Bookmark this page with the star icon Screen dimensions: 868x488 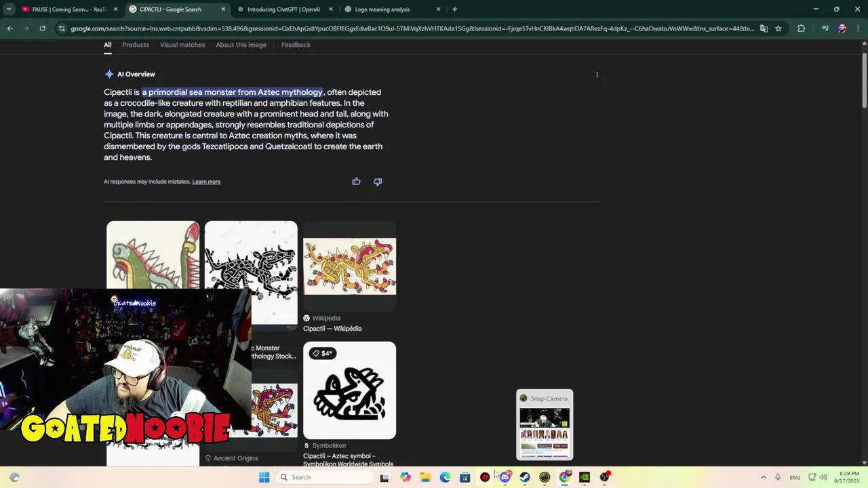coord(778,28)
